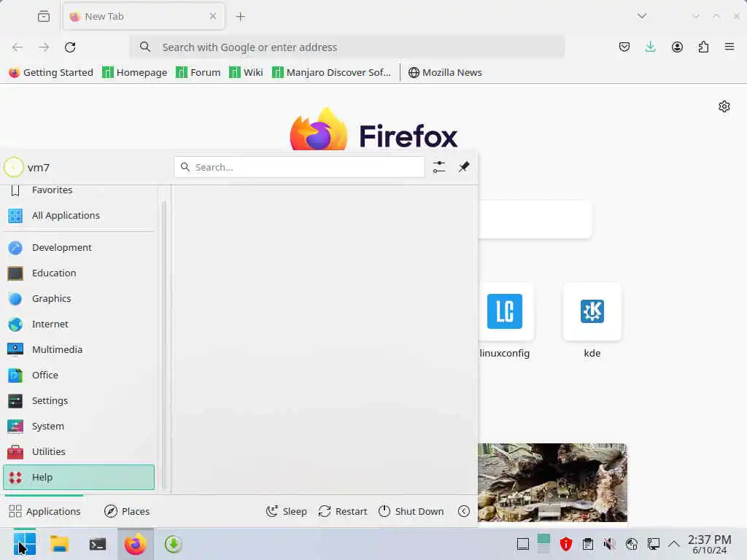
Task: Open the Firefox extensions puzzle icon
Action: [x=703, y=47]
